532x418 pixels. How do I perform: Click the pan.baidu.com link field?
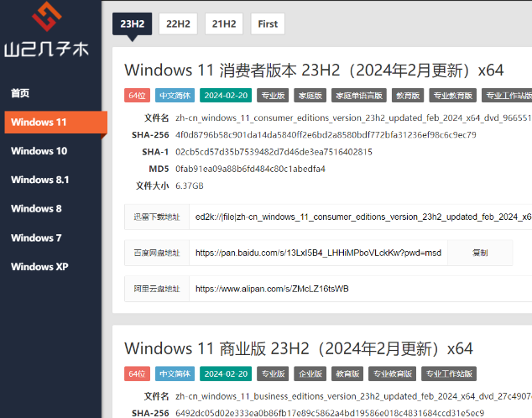tap(318, 253)
